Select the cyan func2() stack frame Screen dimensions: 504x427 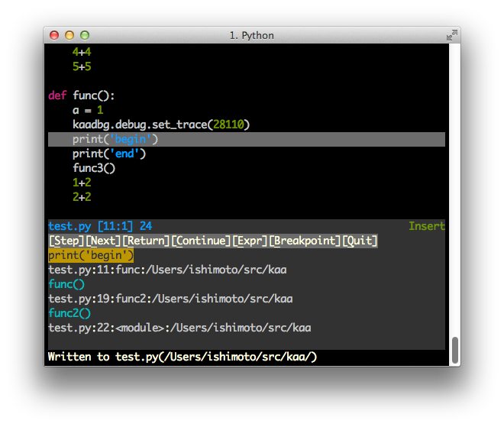point(69,313)
